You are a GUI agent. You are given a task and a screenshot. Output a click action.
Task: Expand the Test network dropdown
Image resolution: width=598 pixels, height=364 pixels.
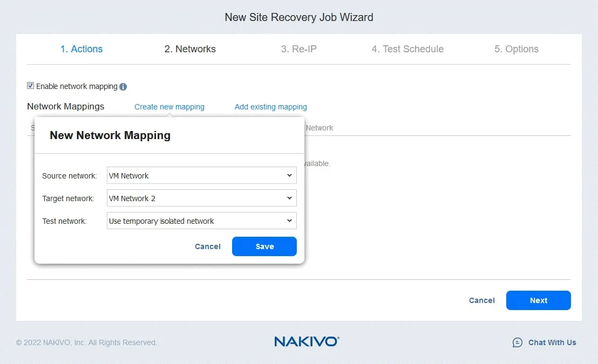pyautogui.click(x=291, y=221)
